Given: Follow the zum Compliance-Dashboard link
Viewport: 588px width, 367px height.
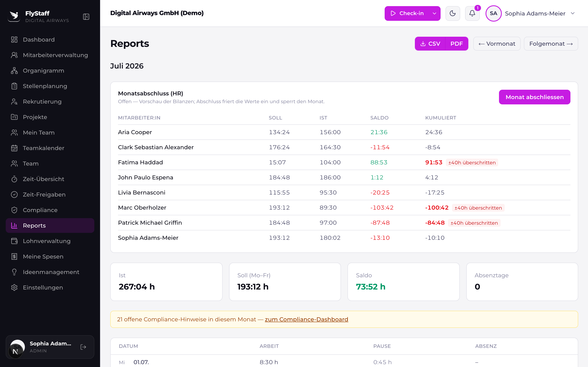Looking at the screenshot, I should [306, 319].
